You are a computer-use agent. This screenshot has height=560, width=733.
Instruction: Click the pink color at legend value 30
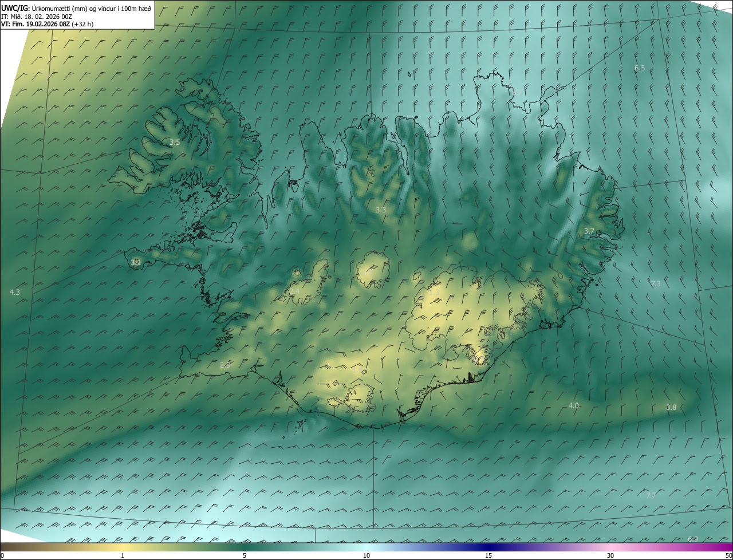(x=610, y=547)
